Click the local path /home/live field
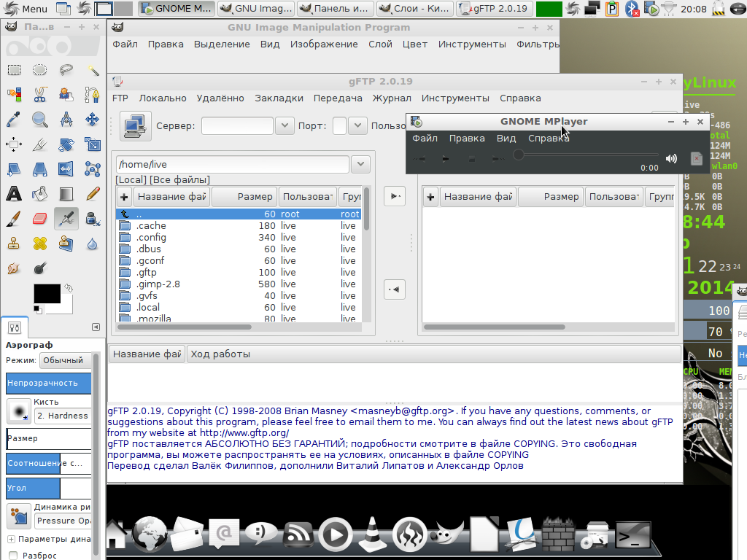Screen dimensions: 747x560 pos(233,164)
